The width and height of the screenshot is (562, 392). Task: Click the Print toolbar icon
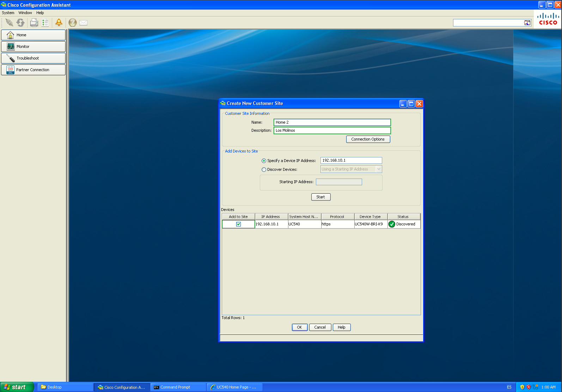[34, 23]
